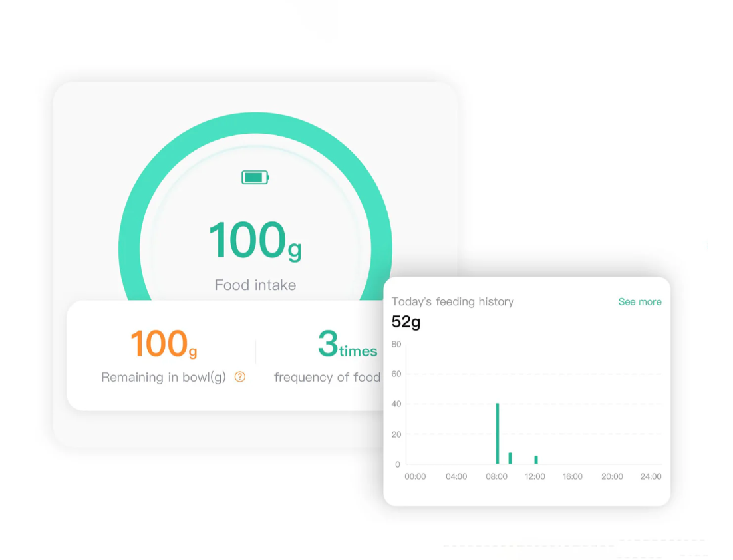Image resolution: width=733 pixels, height=560 pixels.
Task: Click Remaining in bowl(g) label
Action: point(164,377)
